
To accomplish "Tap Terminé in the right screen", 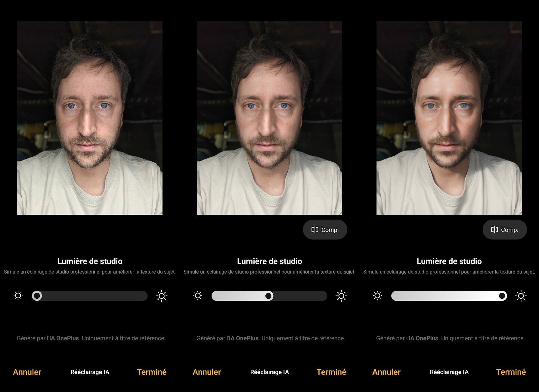I will 511,372.
